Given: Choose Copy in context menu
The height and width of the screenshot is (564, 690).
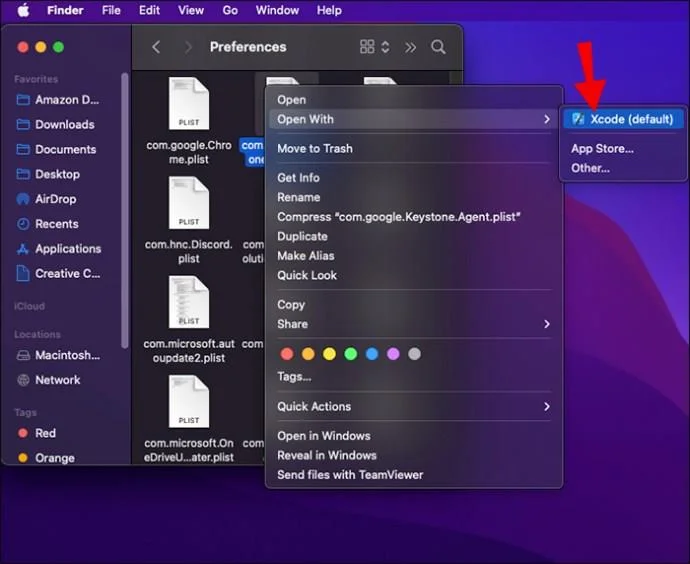Looking at the screenshot, I should coord(290,304).
